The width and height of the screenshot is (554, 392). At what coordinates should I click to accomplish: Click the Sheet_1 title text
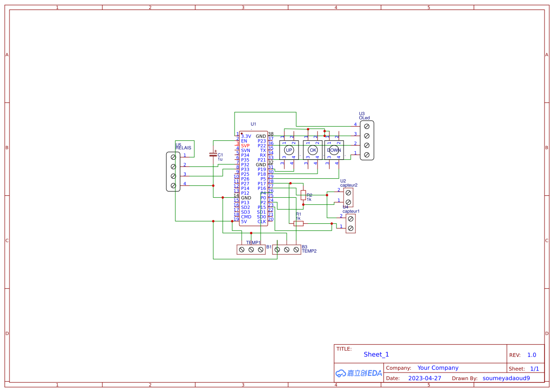(x=376, y=355)
